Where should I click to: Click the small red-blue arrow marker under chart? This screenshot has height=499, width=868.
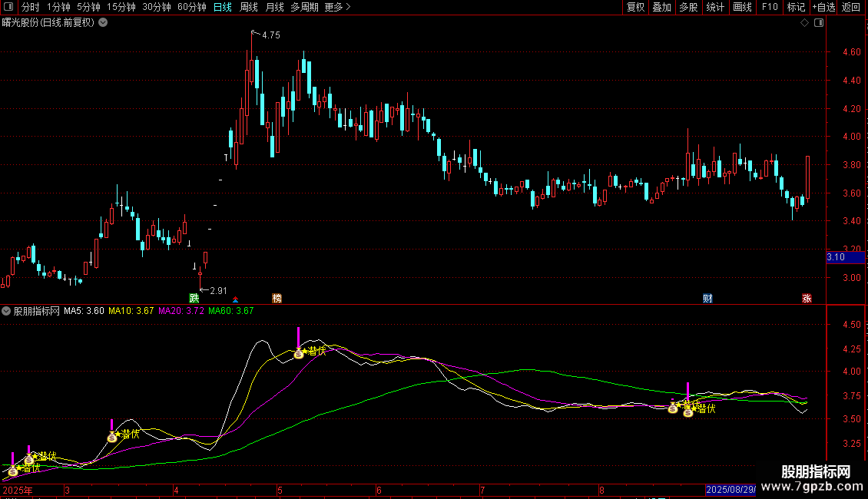pos(236,299)
